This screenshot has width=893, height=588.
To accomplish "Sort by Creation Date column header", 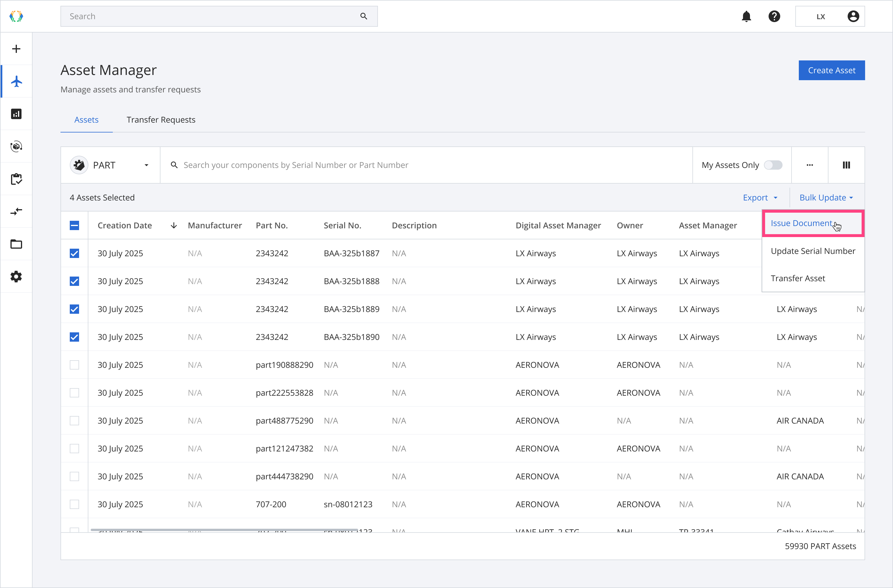I will (x=125, y=225).
